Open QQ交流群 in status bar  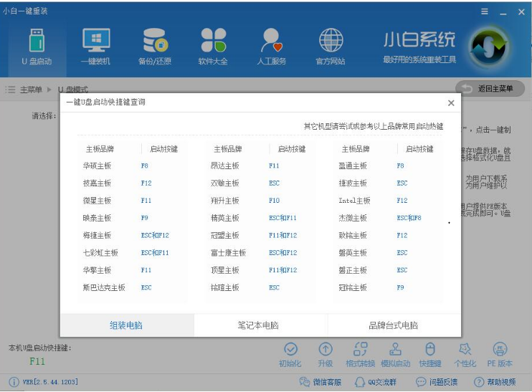tap(375, 382)
